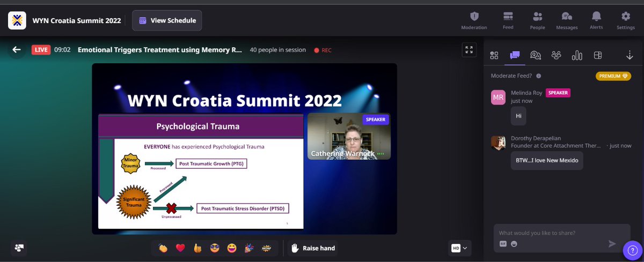The width and height of the screenshot is (644, 262).
Task: Send the party popper reaction
Action: tap(248, 248)
